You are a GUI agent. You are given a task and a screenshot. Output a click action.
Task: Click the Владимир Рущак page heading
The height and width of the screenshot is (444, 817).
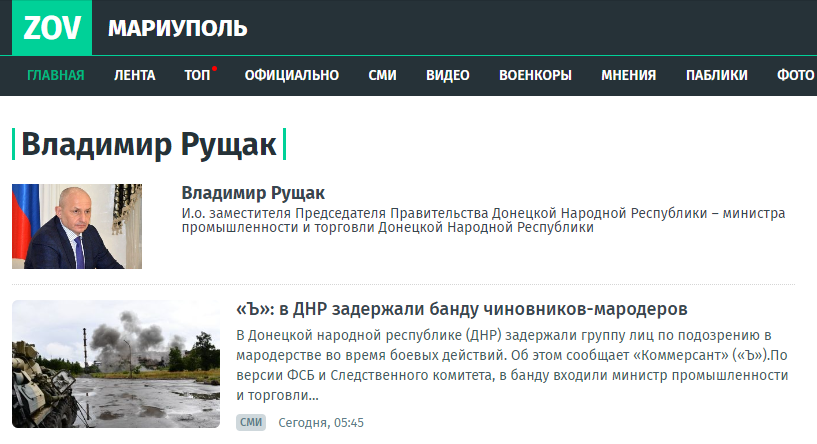pos(149,144)
